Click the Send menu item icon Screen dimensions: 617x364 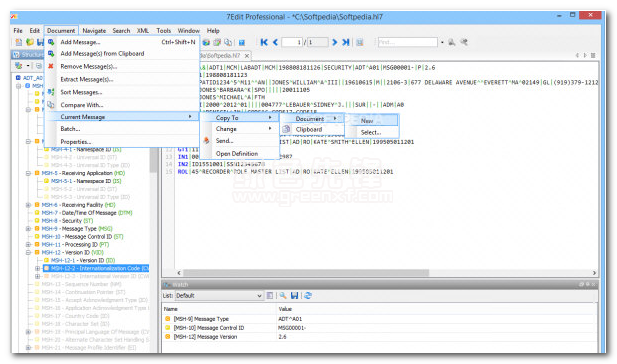tap(206, 140)
